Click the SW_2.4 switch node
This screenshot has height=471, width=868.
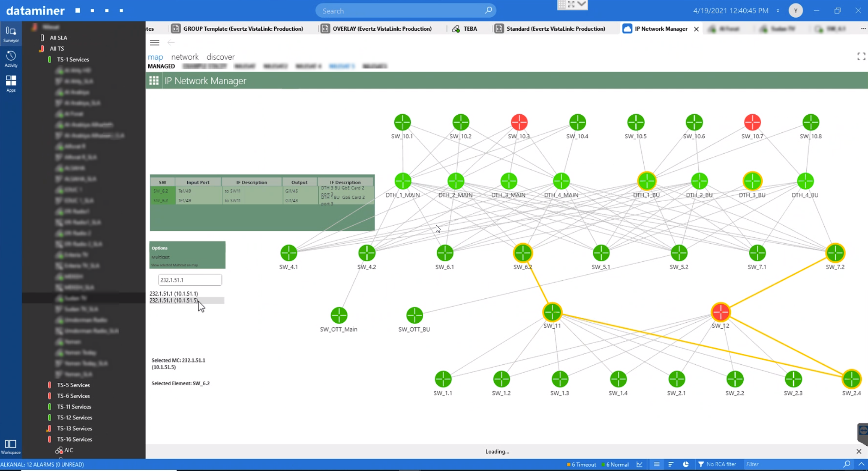[x=852, y=379]
